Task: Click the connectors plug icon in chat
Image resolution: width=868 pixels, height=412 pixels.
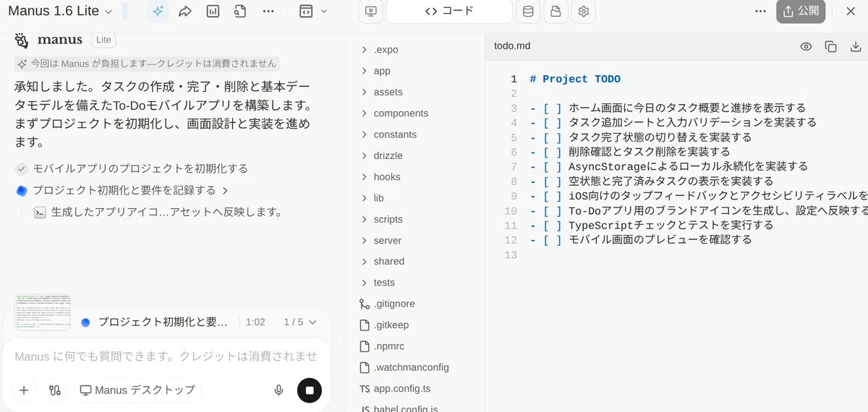Action: click(55, 390)
